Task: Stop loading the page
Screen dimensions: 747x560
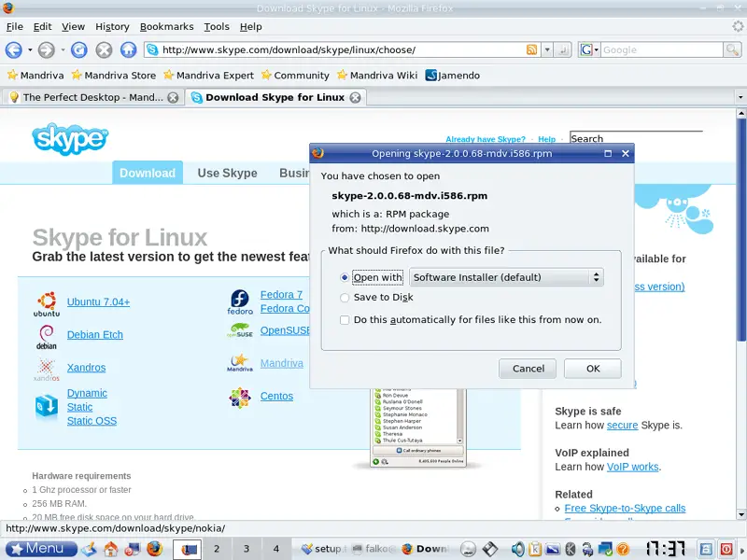Action: (x=104, y=49)
